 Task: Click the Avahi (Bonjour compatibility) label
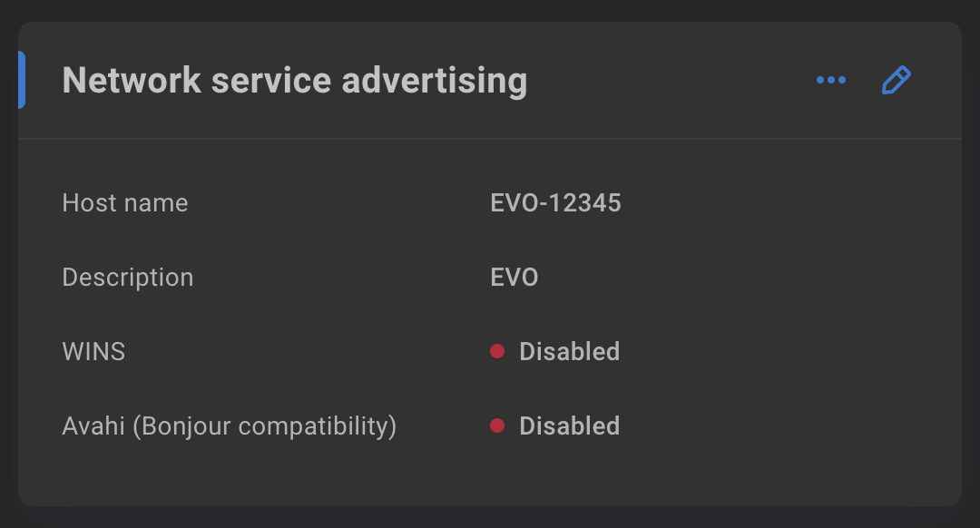230,426
